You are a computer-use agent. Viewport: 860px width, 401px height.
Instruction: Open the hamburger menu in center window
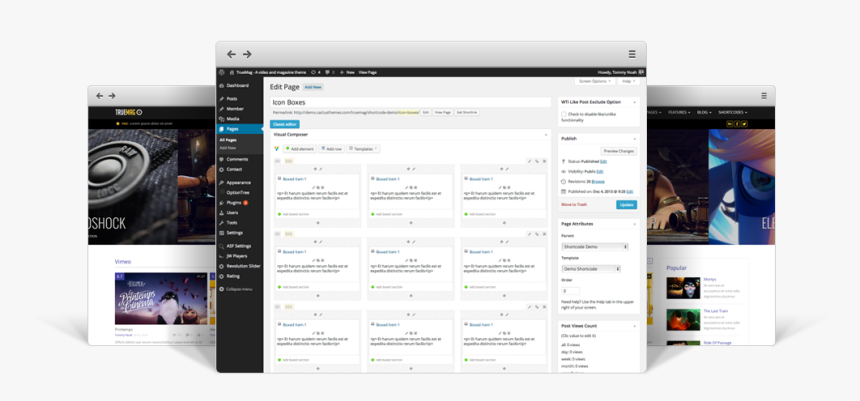(631, 54)
